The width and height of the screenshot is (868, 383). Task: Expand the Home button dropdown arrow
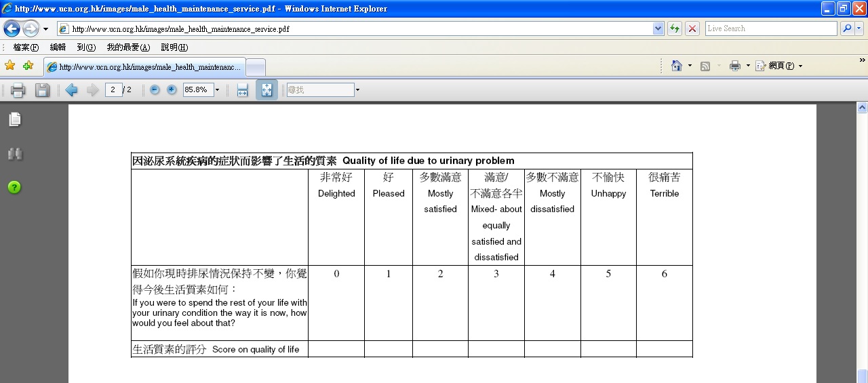690,66
